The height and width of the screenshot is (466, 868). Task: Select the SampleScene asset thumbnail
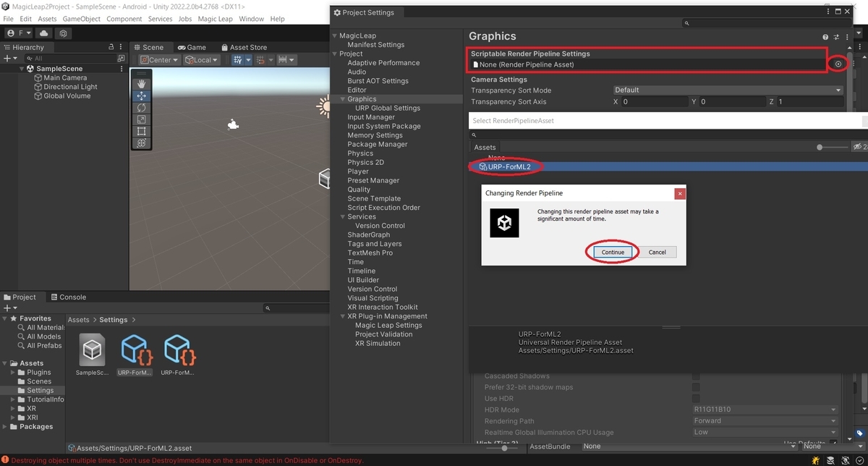92,350
